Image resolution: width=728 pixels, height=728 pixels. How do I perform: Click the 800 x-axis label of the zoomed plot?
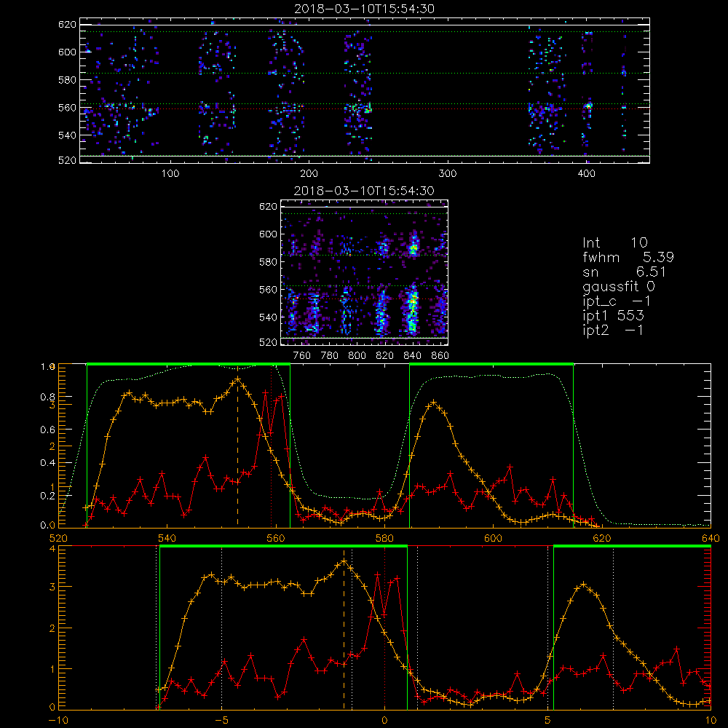click(x=357, y=356)
